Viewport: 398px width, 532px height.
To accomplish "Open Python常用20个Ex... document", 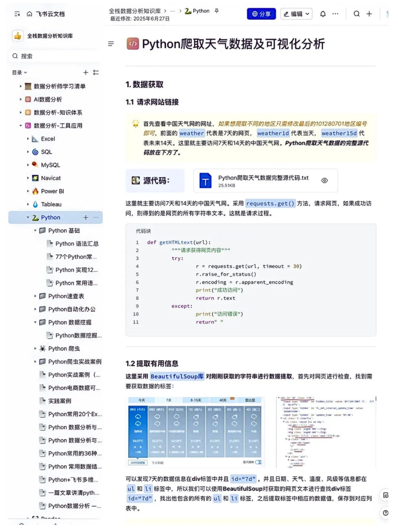I will [75, 414].
